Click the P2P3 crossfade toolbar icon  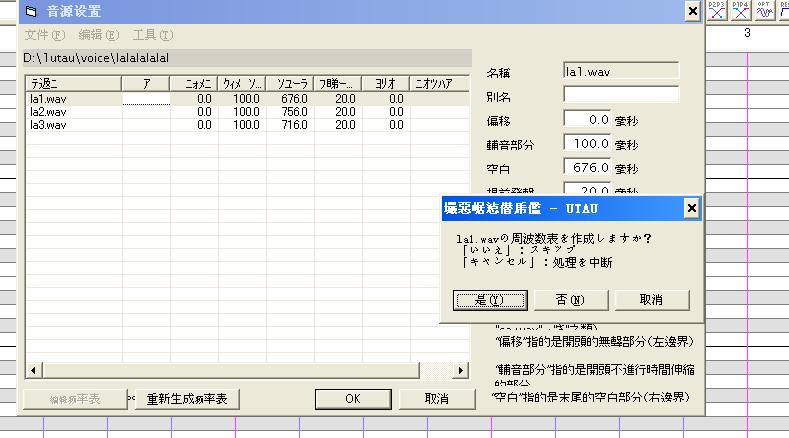717,10
